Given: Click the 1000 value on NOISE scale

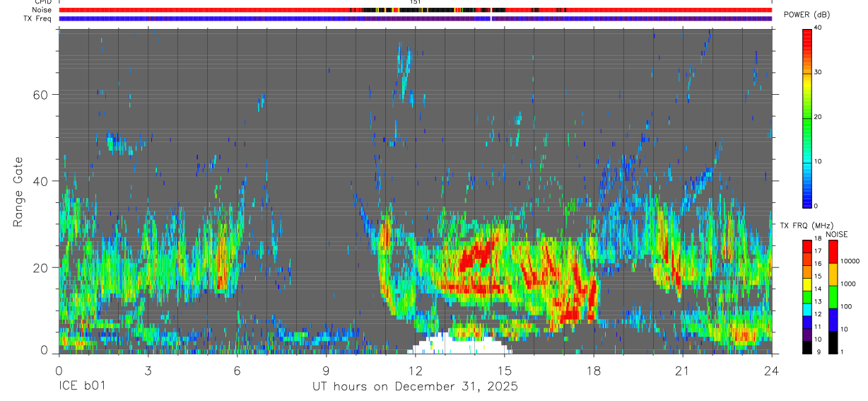Looking at the screenshot, I should pos(848,284).
